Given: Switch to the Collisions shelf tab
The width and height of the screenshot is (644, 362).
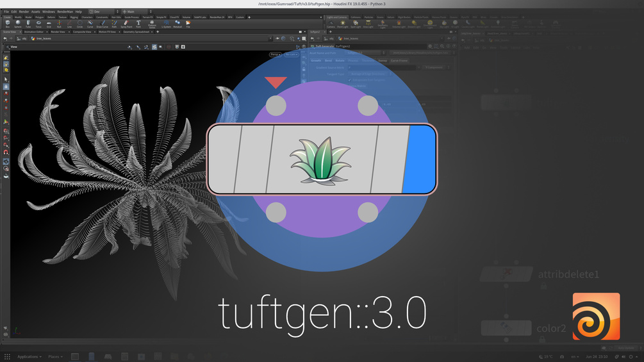Looking at the screenshot, I should pos(356,17).
